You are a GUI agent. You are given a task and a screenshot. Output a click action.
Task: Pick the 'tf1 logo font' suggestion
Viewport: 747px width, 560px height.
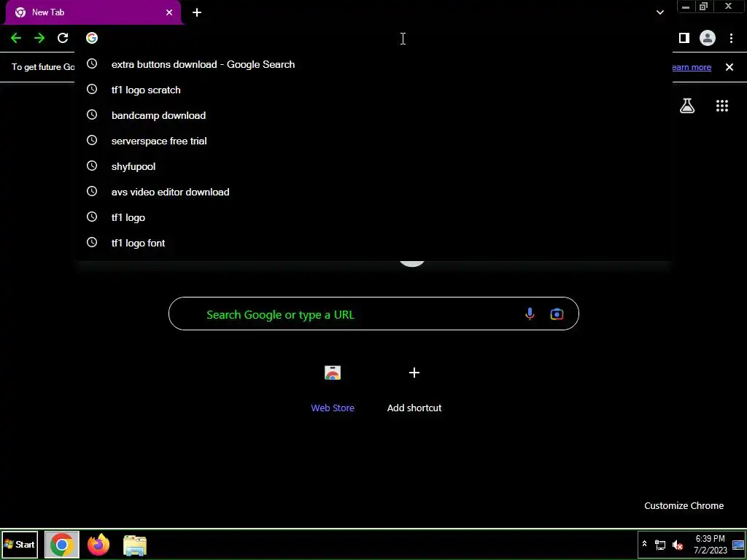(373, 243)
